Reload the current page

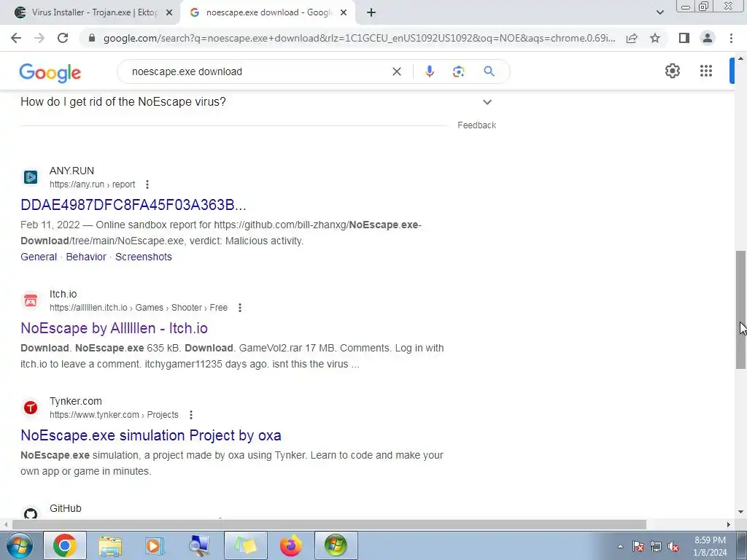(63, 38)
